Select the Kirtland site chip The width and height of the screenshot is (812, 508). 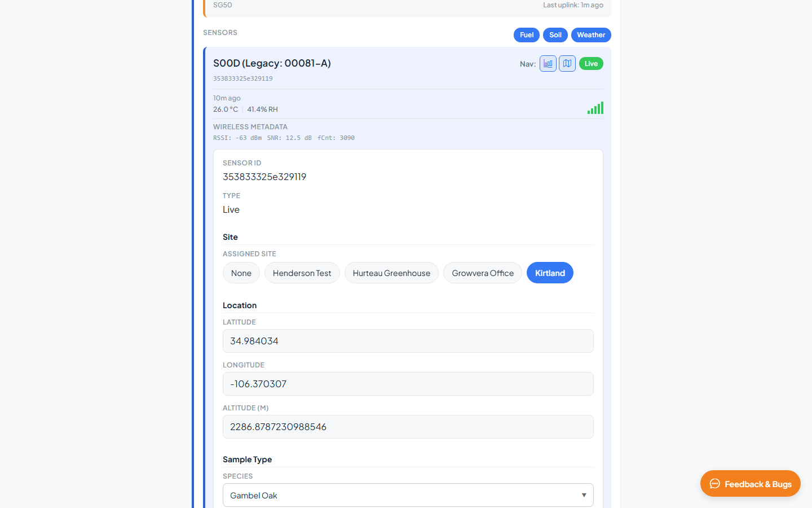(550, 273)
